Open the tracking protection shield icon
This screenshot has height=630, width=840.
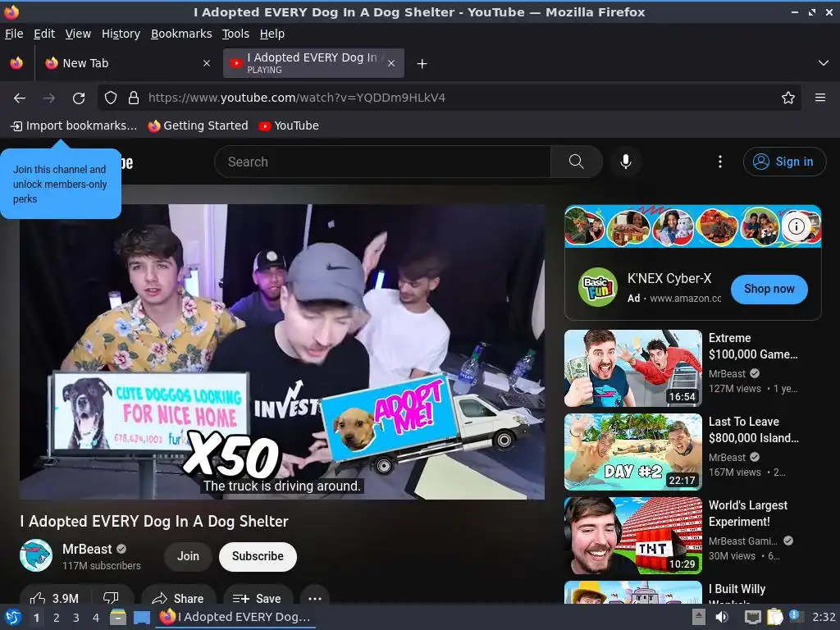111,98
